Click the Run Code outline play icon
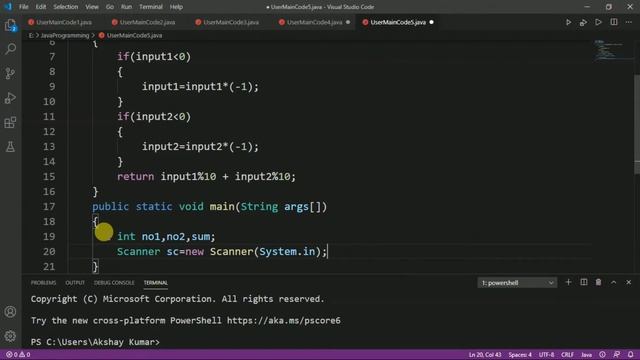Image resolution: width=640 pixels, height=360 pixels. point(598,22)
